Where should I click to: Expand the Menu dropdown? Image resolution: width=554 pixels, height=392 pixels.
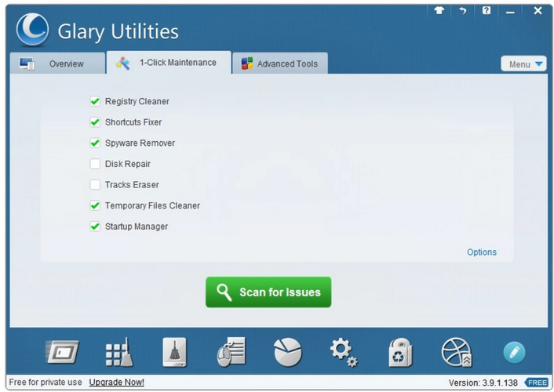[523, 64]
